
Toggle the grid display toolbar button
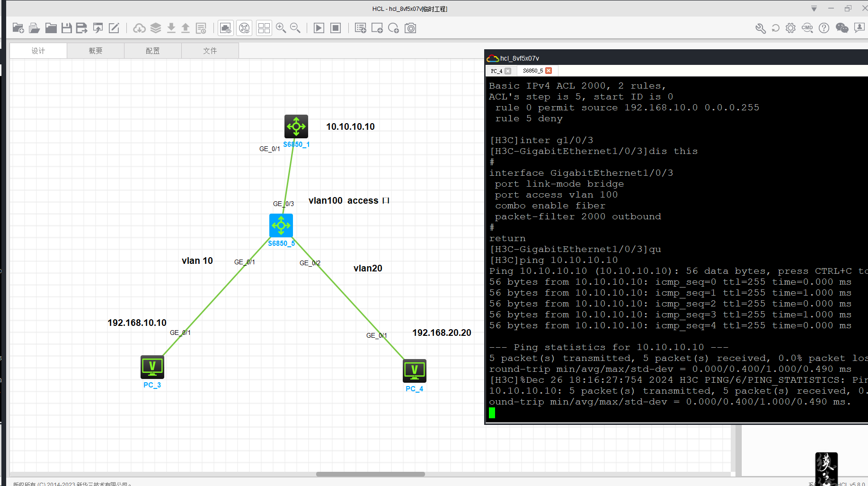pyautogui.click(x=264, y=28)
